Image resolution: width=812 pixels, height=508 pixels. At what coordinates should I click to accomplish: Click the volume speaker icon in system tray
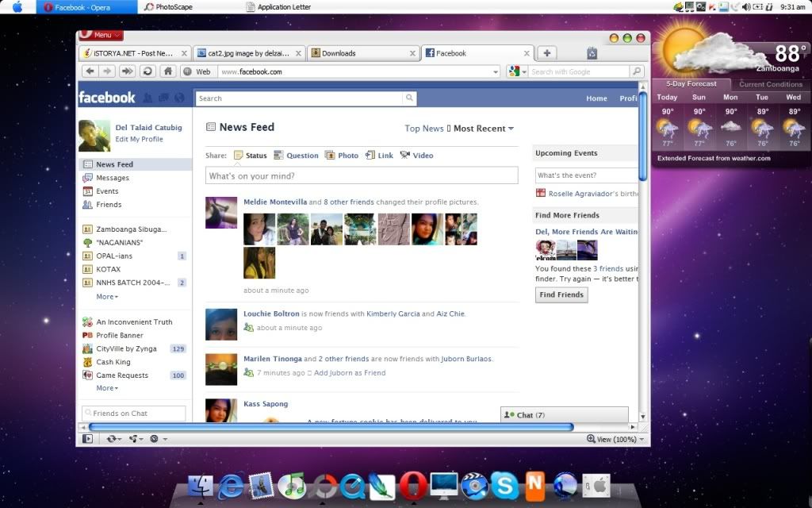pos(745,6)
